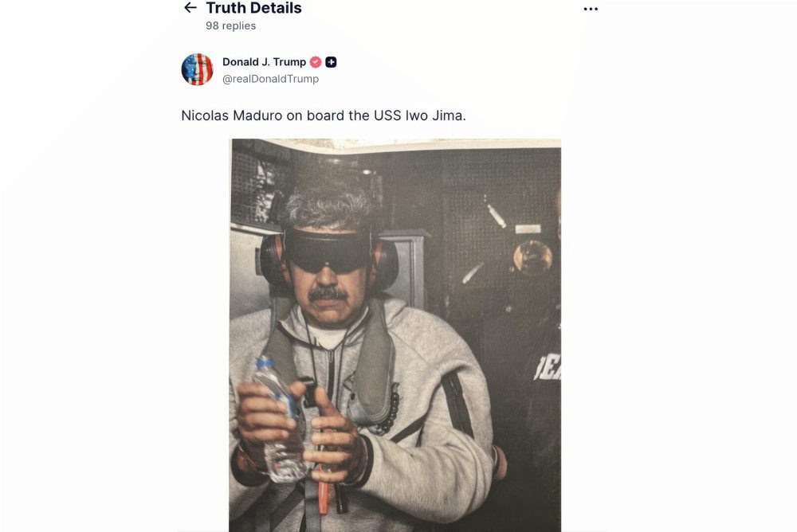Select the post text about Nicolas Maduro
The height and width of the screenshot is (532, 797).
click(x=324, y=115)
